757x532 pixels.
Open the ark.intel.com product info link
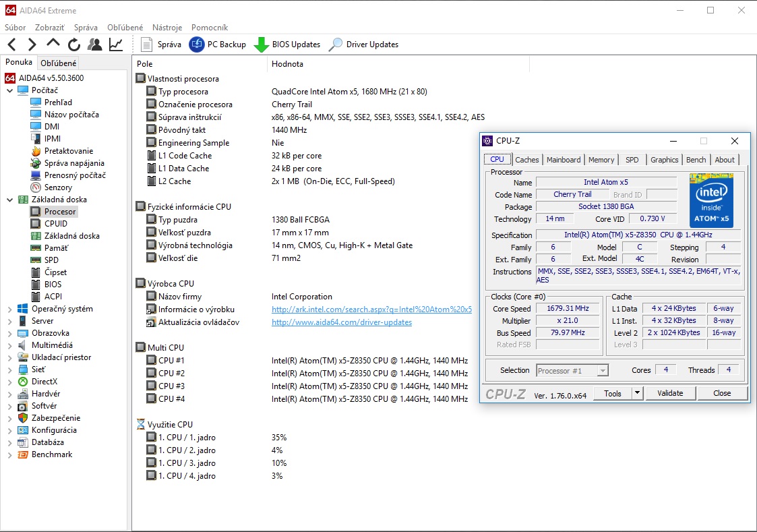point(371,309)
